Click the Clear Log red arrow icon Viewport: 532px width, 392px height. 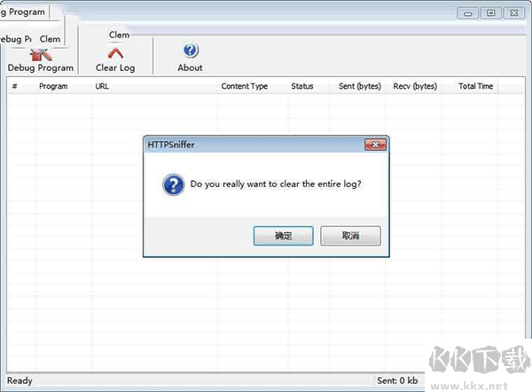click(x=115, y=53)
